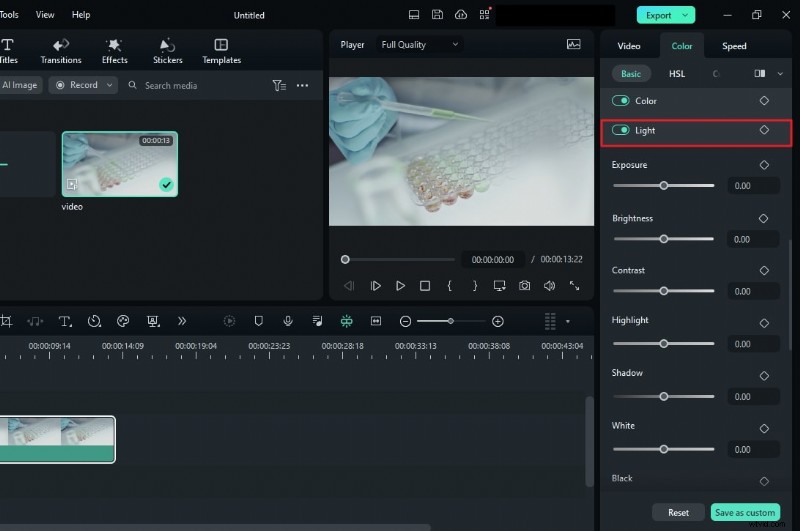Open the Full Quality playback dropdown
800x531 pixels.
tap(418, 45)
